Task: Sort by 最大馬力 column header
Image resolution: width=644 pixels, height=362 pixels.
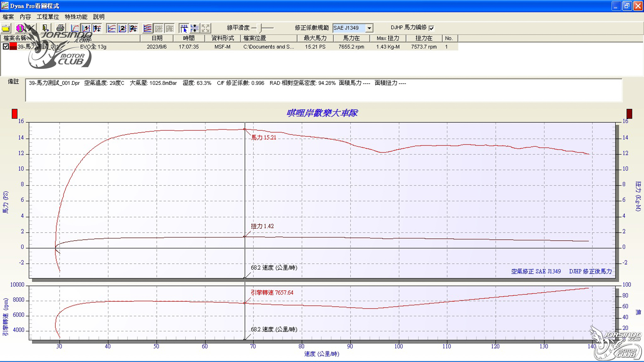Action: click(x=315, y=38)
